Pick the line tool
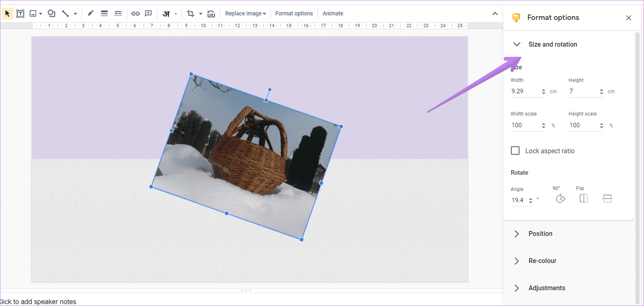The height and width of the screenshot is (306, 644). pyautogui.click(x=65, y=13)
